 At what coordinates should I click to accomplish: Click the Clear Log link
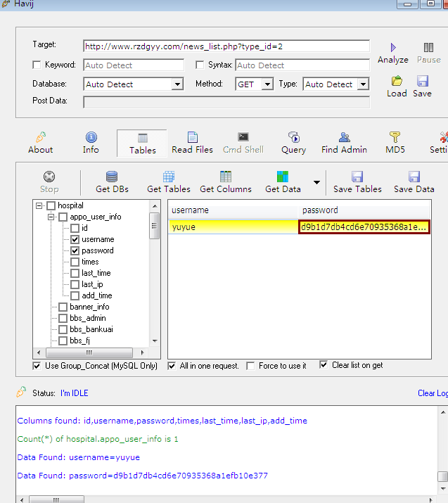[433, 393]
